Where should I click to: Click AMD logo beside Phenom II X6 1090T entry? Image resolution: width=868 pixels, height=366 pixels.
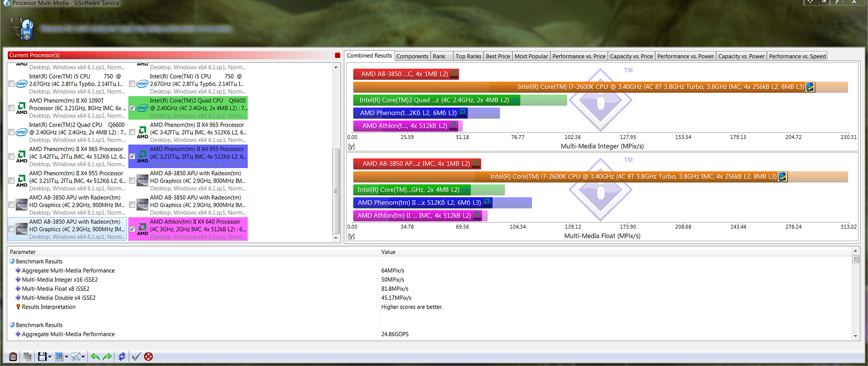pyautogui.click(x=22, y=108)
